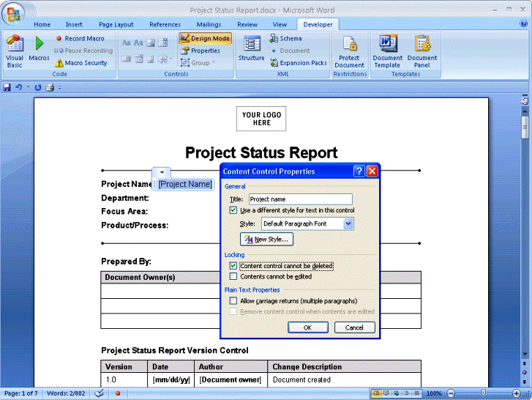Open the Macros list
The width and height of the screenshot is (532, 400).
39,50
